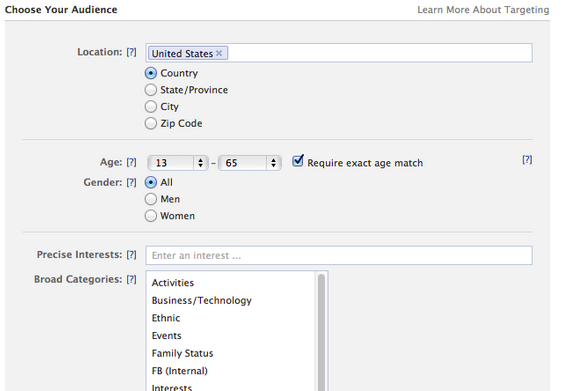Open the Age help [?] icon
Image resolution: width=565 pixels, height=391 pixels.
pos(132,162)
